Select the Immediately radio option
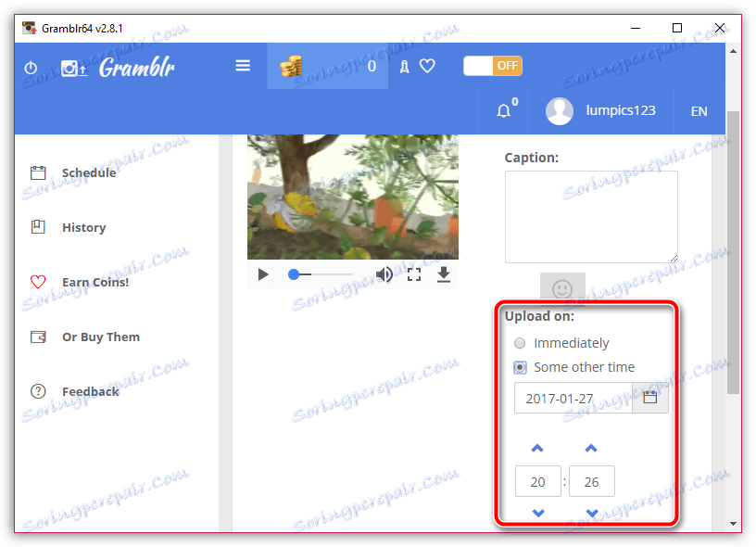The width and height of the screenshot is (756, 547). tap(519, 343)
